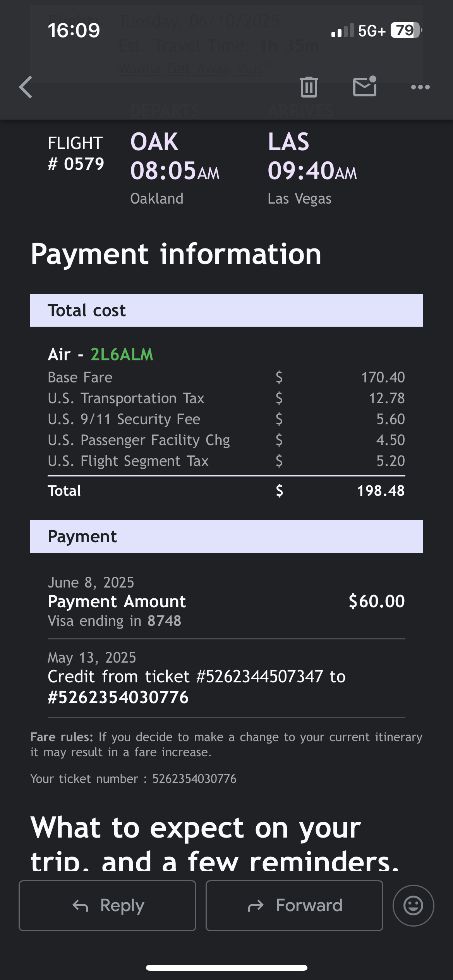This screenshot has width=453, height=980.
Task: Tap the Payment information heading
Action: [176, 254]
